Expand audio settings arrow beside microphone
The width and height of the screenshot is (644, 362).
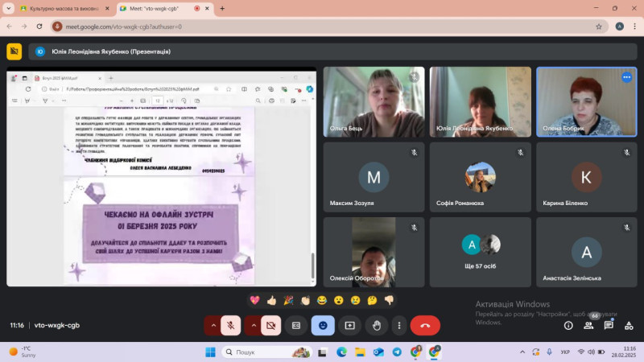pyautogui.click(x=213, y=325)
